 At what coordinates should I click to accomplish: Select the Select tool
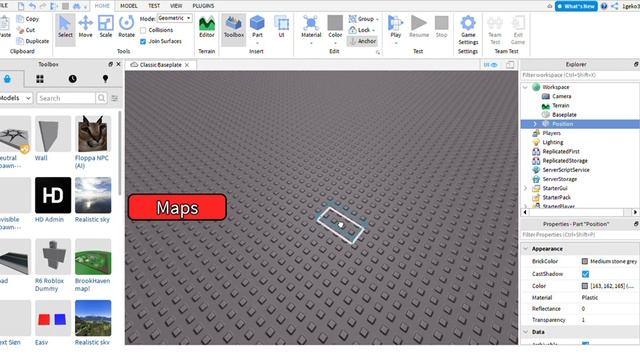(x=65, y=27)
